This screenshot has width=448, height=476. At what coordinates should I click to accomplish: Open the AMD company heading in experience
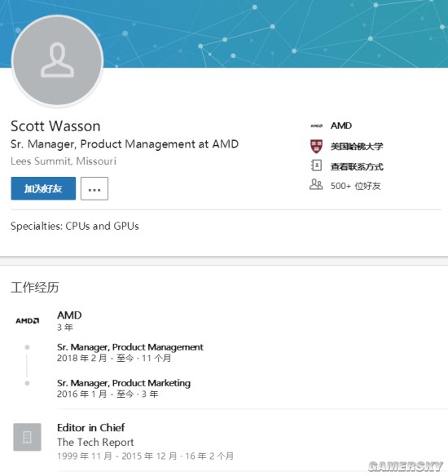[69, 315]
